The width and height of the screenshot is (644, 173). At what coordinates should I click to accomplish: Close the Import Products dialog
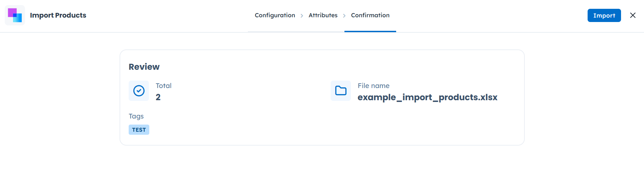(633, 15)
